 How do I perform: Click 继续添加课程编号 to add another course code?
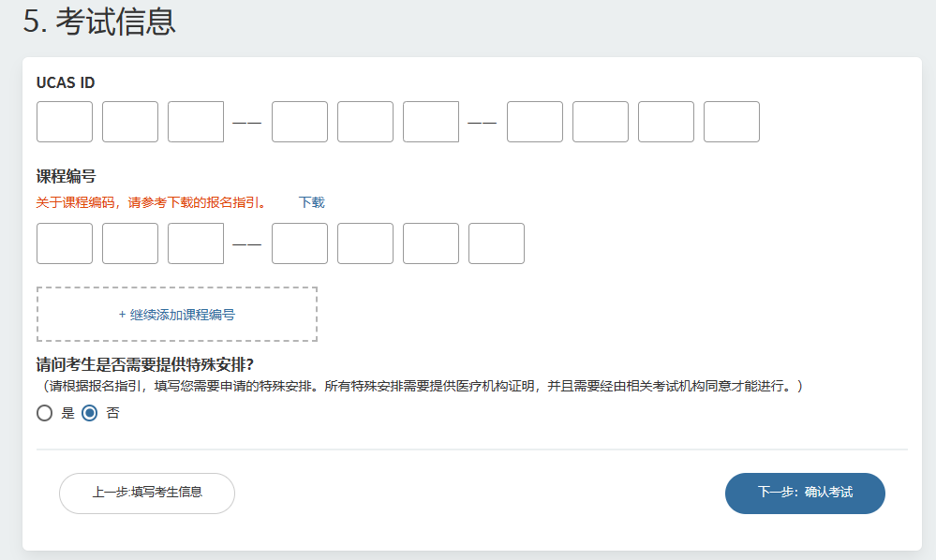177,314
